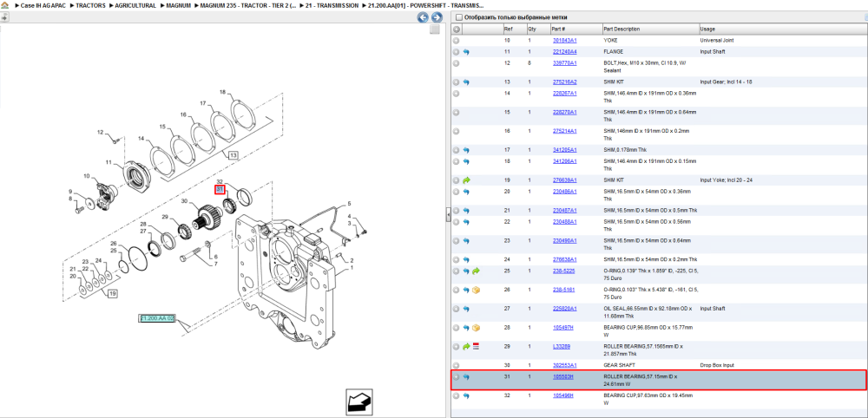
Task: Open next illustration with right arrow
Action: pos(435,17)
